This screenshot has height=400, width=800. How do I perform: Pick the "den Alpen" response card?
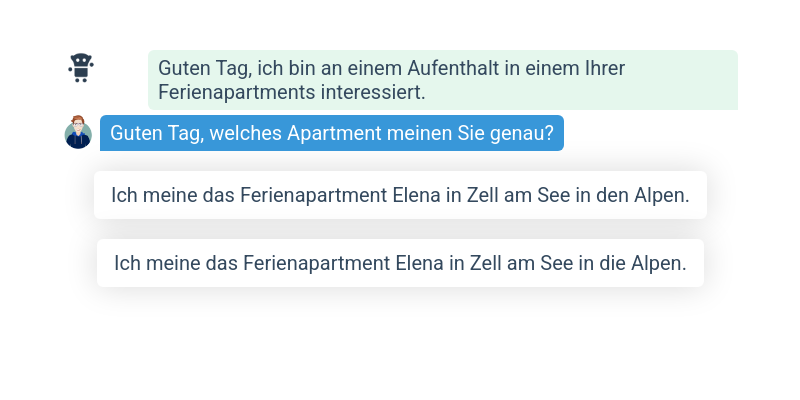point(400,195)
